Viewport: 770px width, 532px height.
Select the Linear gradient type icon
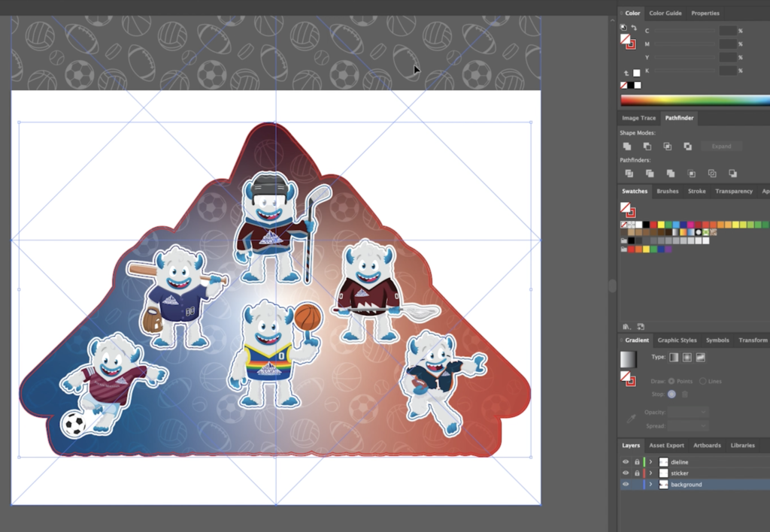(x=674, y=357)
